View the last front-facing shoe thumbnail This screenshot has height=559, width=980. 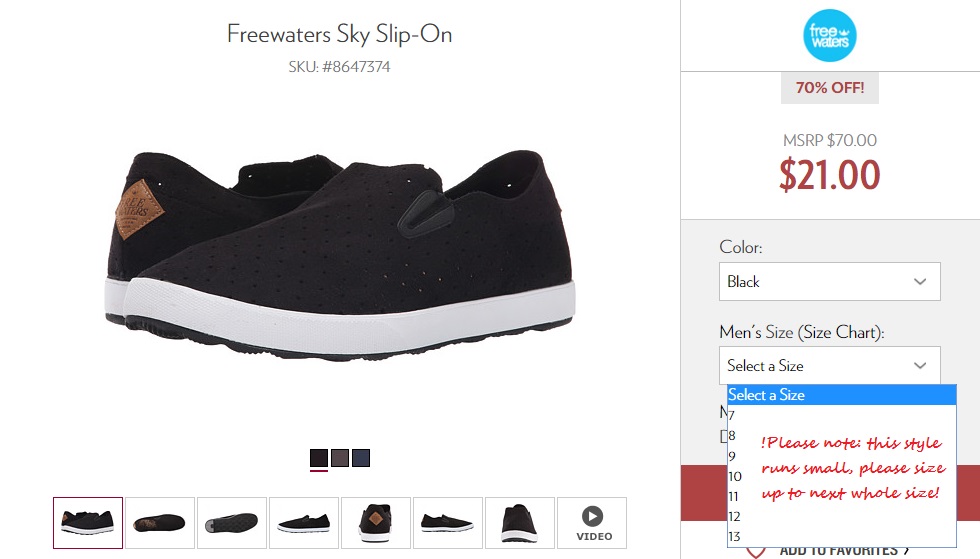click(x=520, y=522)
